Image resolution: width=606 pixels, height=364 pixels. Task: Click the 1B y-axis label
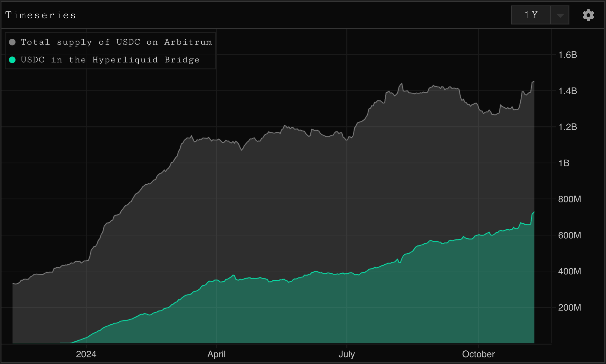tap(564, 163)
